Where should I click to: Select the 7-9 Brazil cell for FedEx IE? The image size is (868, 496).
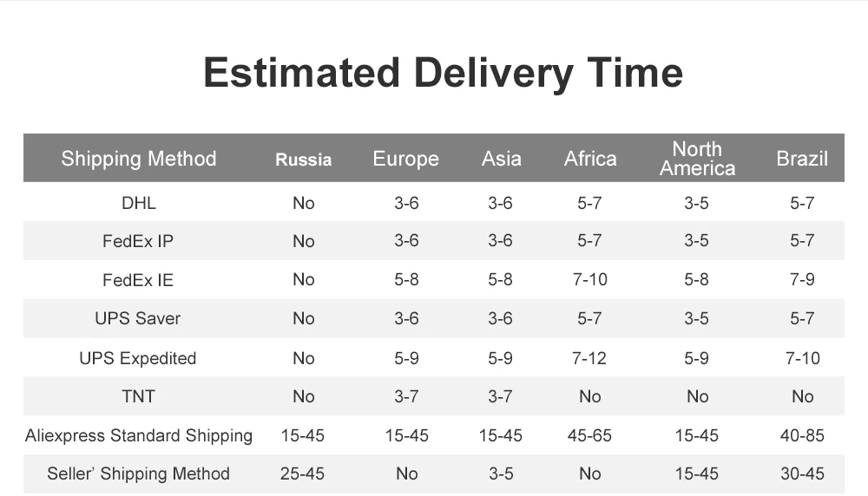[802, 280]
